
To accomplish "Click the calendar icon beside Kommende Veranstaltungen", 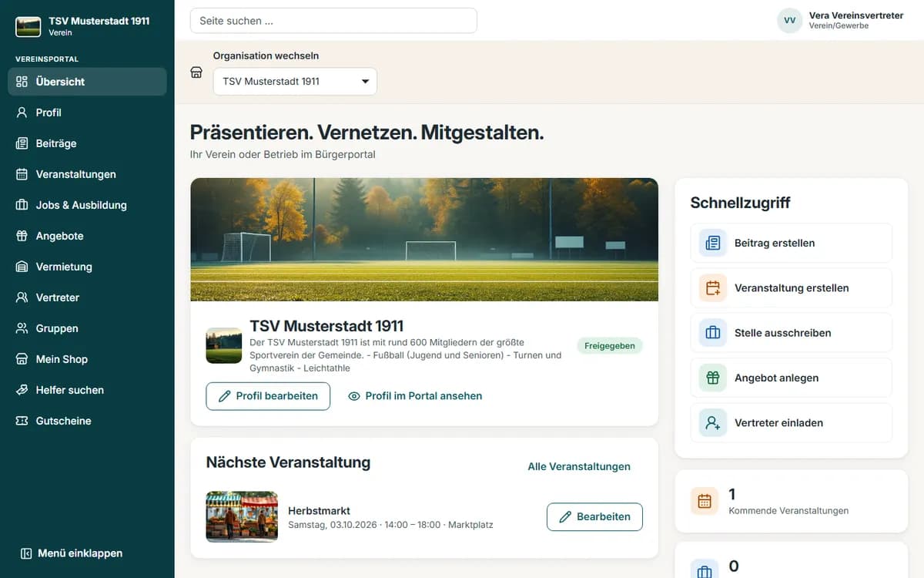I will click(x=705, y=502).
